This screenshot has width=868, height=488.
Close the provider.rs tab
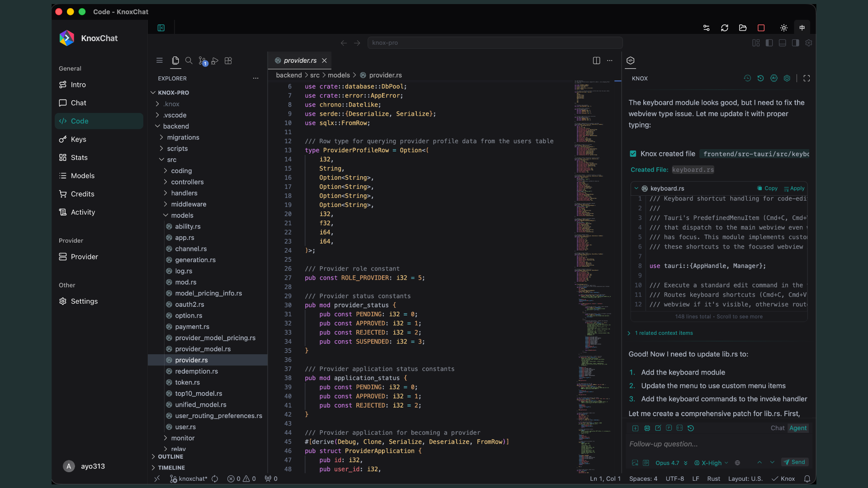(x=324, y=61)
